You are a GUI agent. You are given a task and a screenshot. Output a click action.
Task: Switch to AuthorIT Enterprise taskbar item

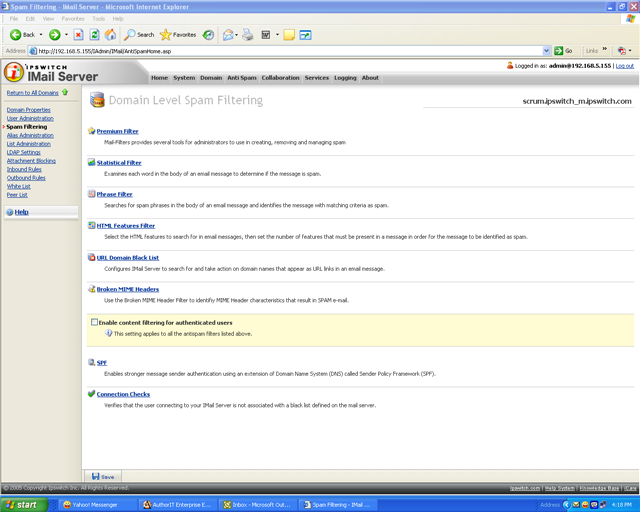tap(177, 505)
